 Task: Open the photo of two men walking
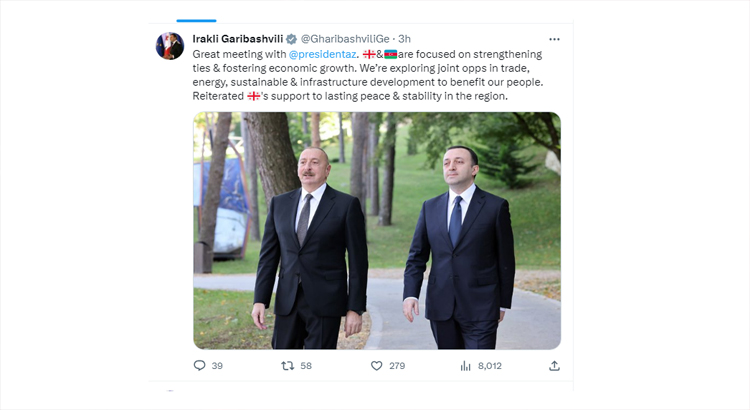[x=377, y=231]
